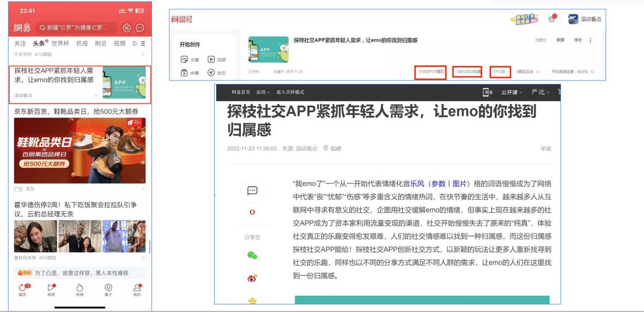This screenshot has height=312, width=644.
Task: Share article via WeChat icon
Action: [x=252, y=255]
